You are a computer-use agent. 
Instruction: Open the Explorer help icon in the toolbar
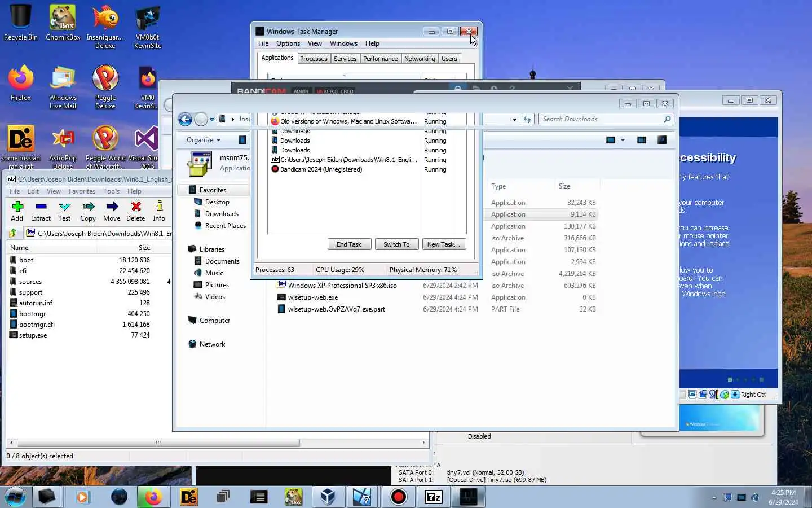(662, 140)
